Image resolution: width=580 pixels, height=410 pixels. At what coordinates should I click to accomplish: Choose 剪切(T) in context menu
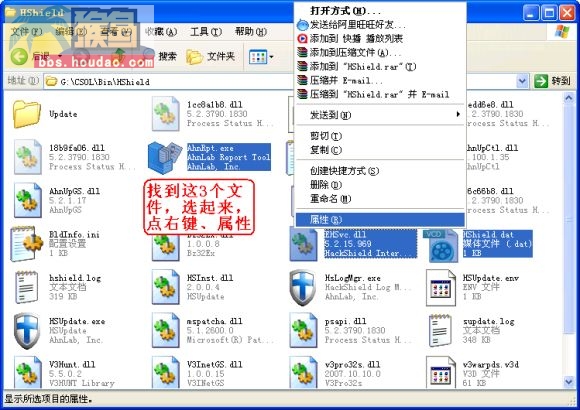tap(380, 136)
